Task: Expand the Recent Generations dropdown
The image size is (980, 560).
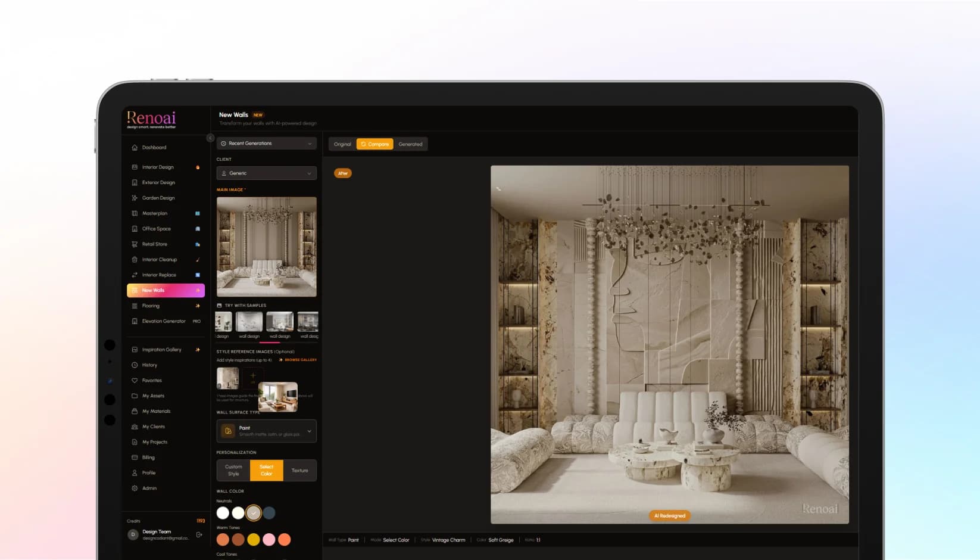Action: (x=267, y=144)
